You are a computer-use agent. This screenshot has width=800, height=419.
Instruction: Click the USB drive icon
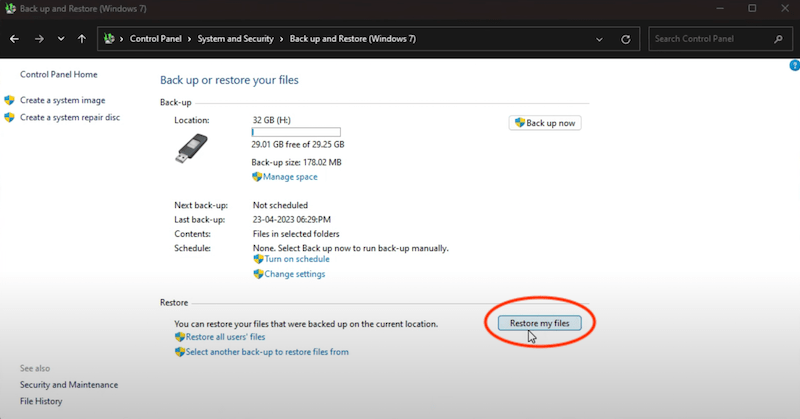(192, 148)
